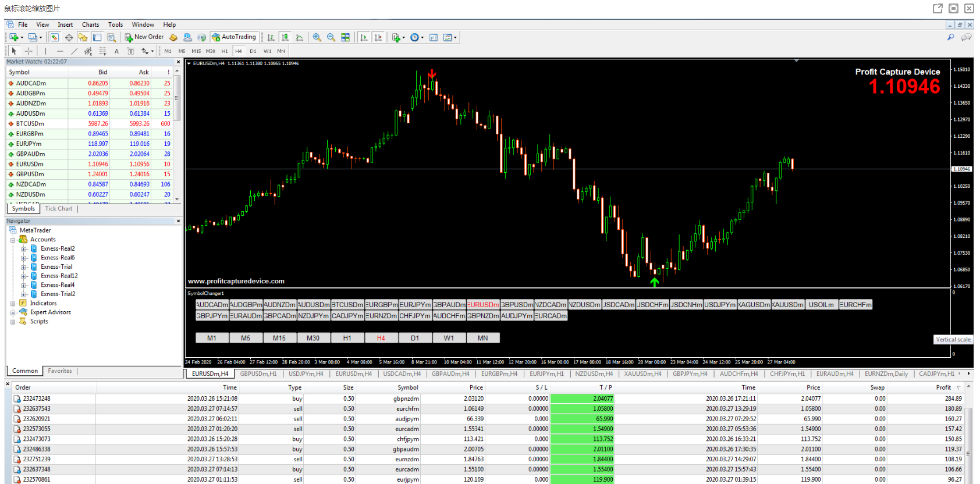Select the crosshair tool

(x=29, y=51)
